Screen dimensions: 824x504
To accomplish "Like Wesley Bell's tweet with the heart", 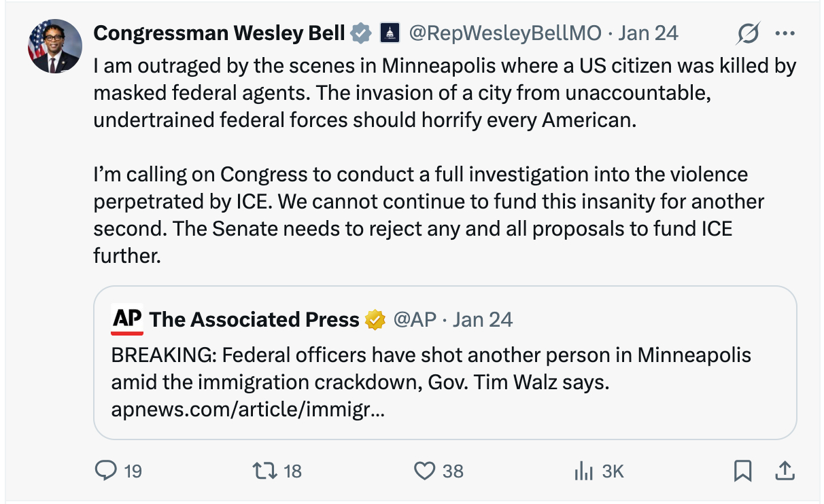I will 424,470.
